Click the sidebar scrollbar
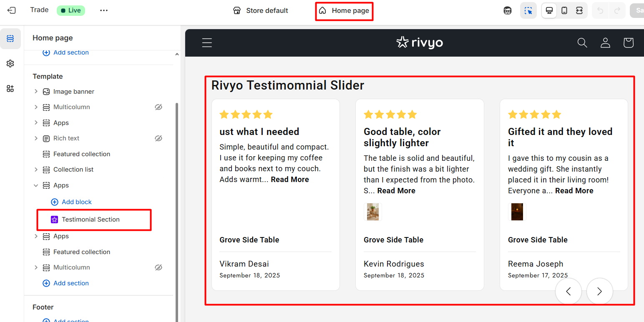The width and height of the screenshot is (644, 322). click(x=177, y=212)
